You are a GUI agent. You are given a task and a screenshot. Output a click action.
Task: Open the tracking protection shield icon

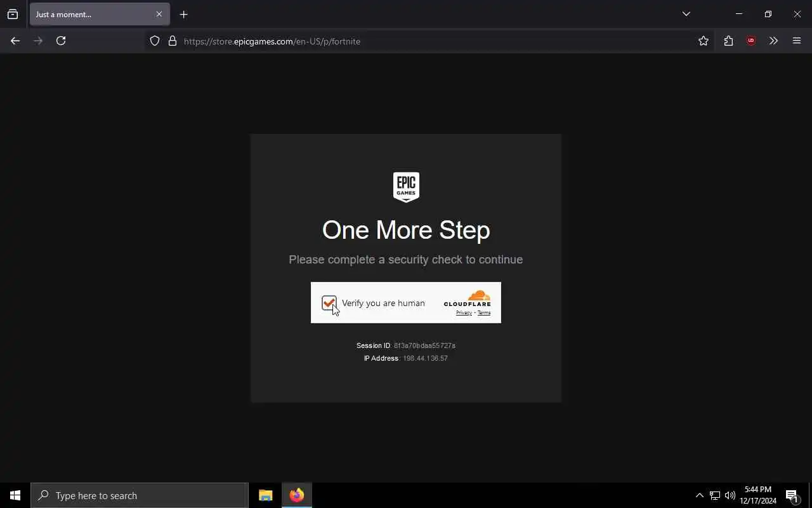click(155, 41)
